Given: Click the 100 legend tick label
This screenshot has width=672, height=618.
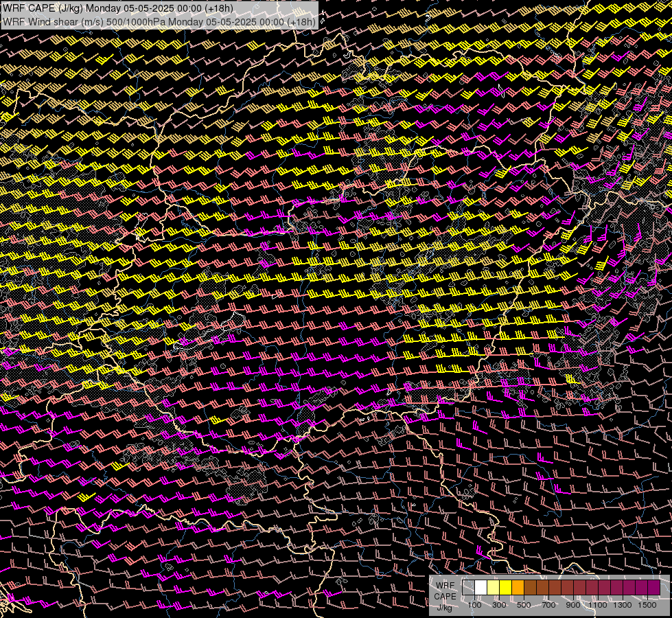Looking at the screenshot, I should pos(474,605).
